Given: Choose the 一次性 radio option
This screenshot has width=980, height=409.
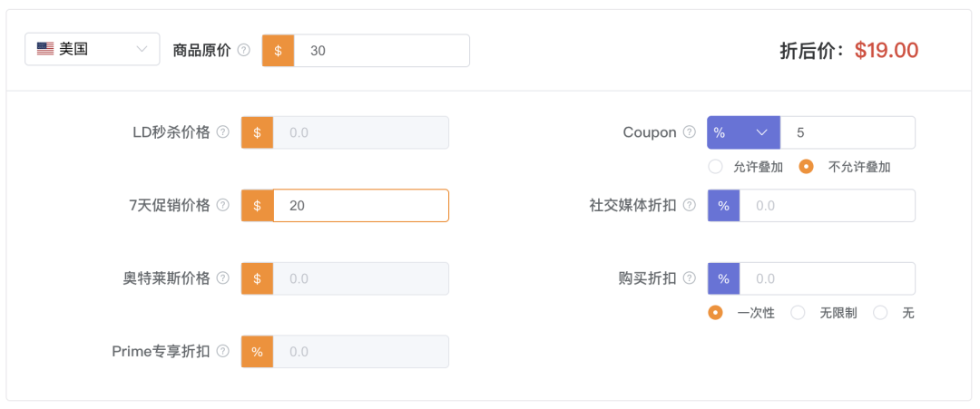Looking at the screenshot, I should pos(715,313).
